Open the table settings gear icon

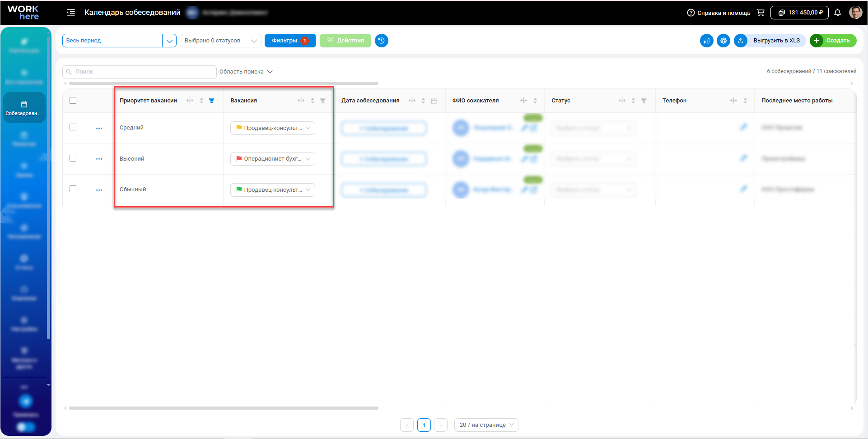coord(723,41)
